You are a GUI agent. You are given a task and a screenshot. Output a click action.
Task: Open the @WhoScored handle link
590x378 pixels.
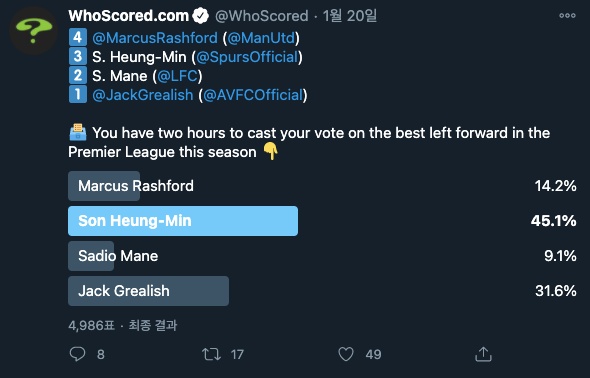tap(262, 16)
